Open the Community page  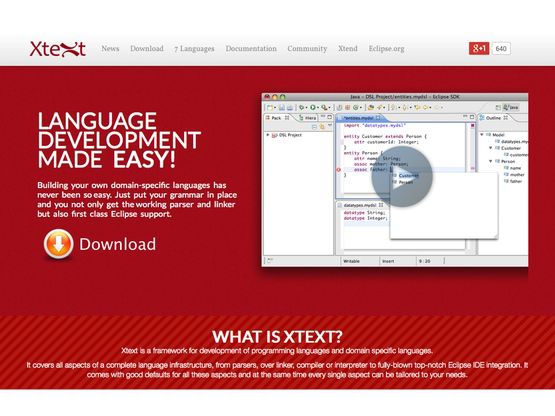(307, 49)
